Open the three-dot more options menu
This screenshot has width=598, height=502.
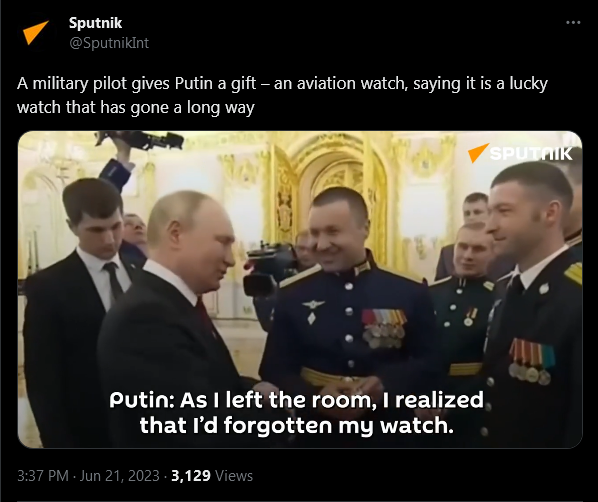click(x=573, y=23)
